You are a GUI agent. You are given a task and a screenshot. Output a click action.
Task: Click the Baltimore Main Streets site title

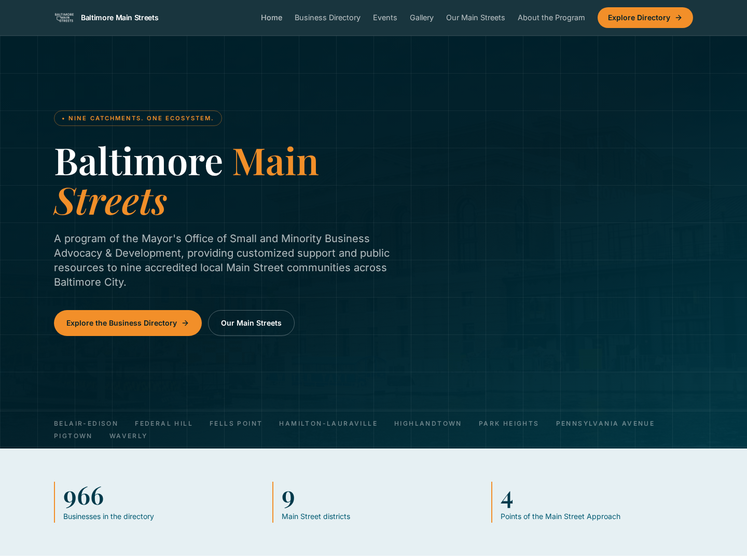(x=120, y=18)
